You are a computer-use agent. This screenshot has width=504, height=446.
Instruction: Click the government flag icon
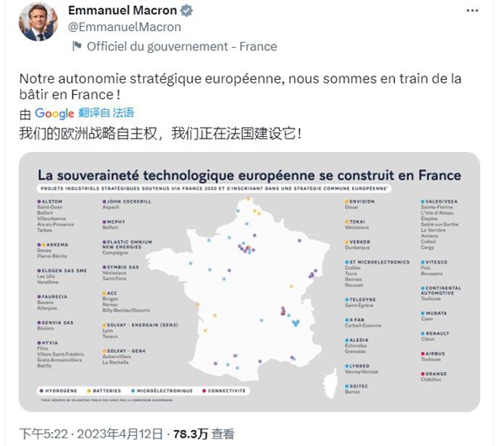tap(76, 46)
